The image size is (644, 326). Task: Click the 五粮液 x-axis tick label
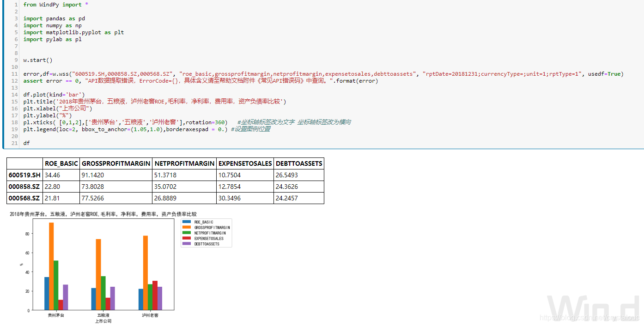[103, 315]
